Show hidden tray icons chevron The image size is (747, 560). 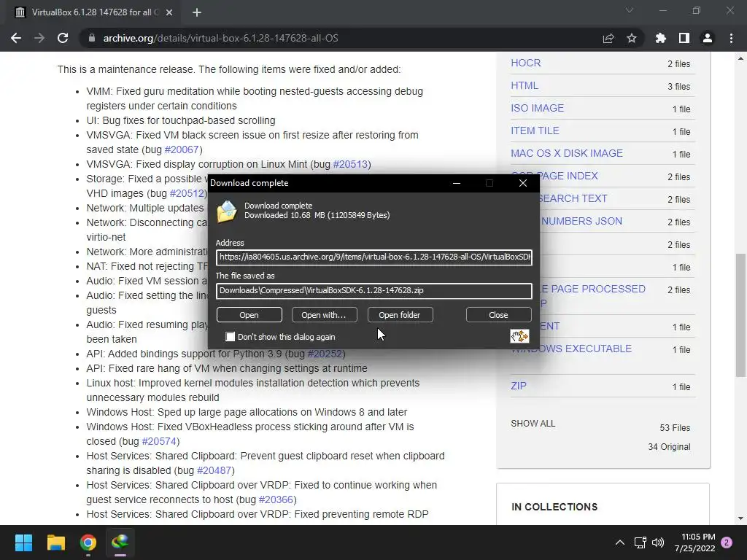[x=620, y=542]
